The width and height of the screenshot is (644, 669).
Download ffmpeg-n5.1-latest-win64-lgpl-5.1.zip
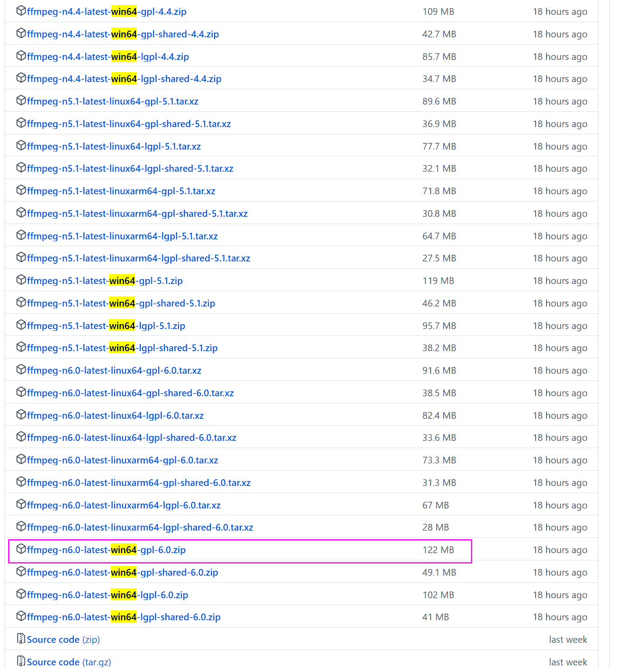106,326
